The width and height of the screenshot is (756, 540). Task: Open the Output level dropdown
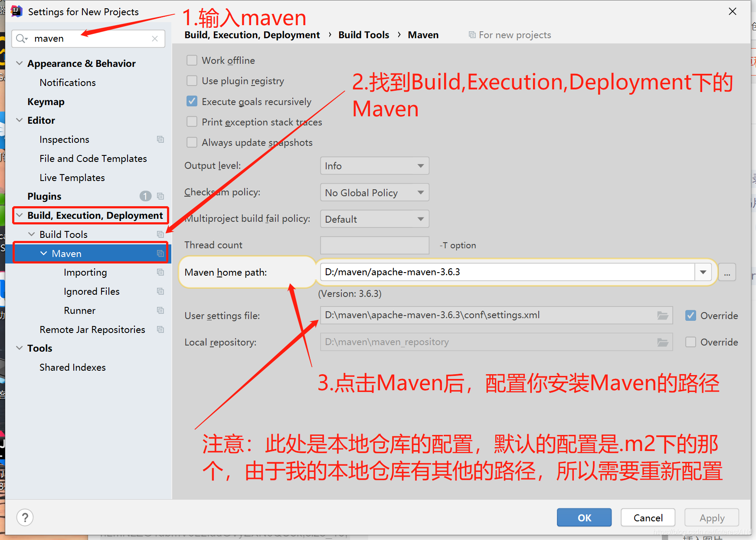[375, 166]
